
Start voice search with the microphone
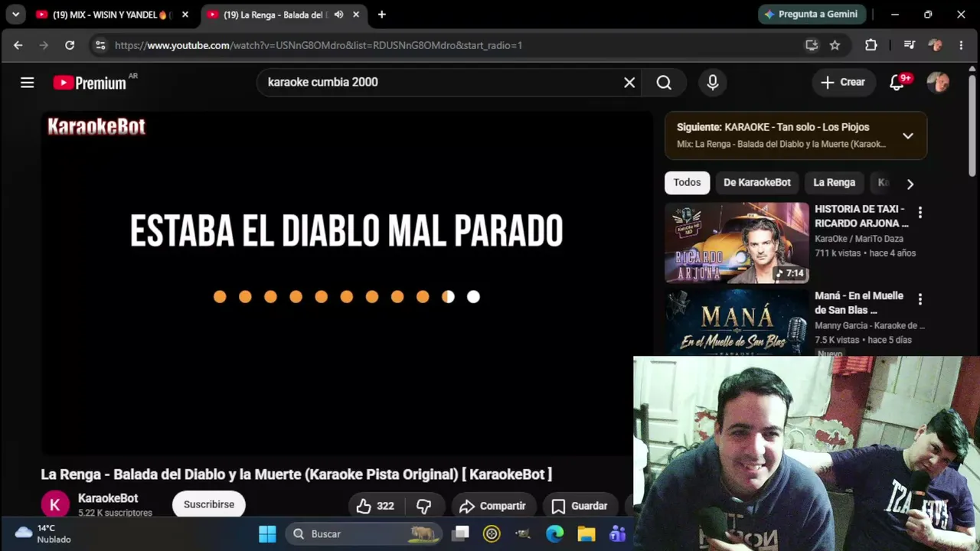(713, 83)
